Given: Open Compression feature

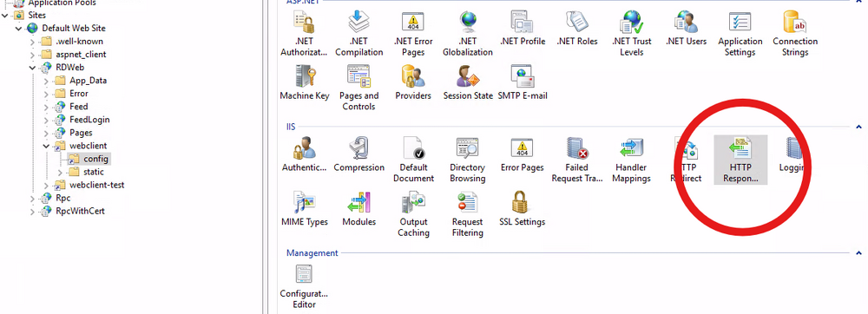Looking at the screenshot, I should coord(358,154).
